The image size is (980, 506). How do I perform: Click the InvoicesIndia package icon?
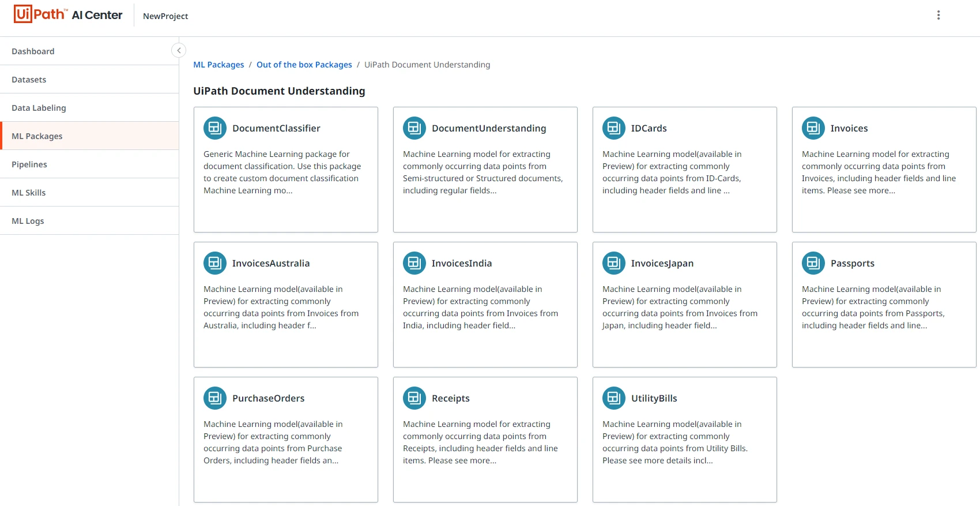pyautogui.click(x=414, y=263)
